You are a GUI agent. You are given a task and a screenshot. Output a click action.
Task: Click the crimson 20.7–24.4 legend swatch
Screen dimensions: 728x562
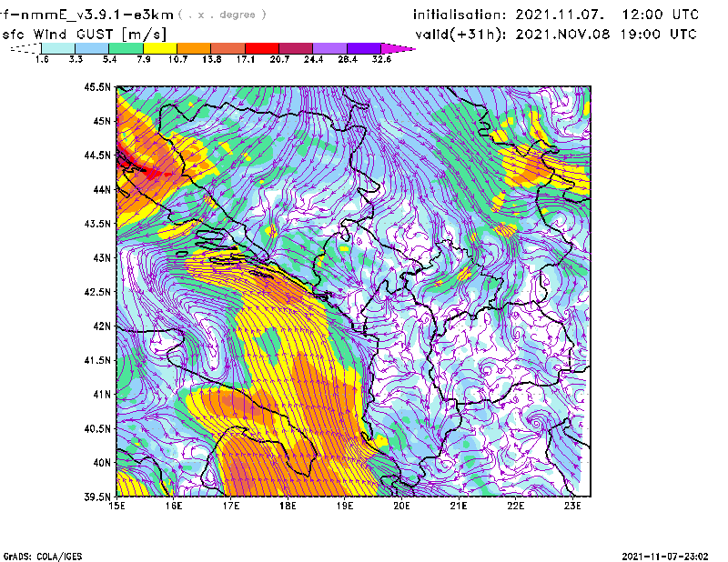coord(296,48)
